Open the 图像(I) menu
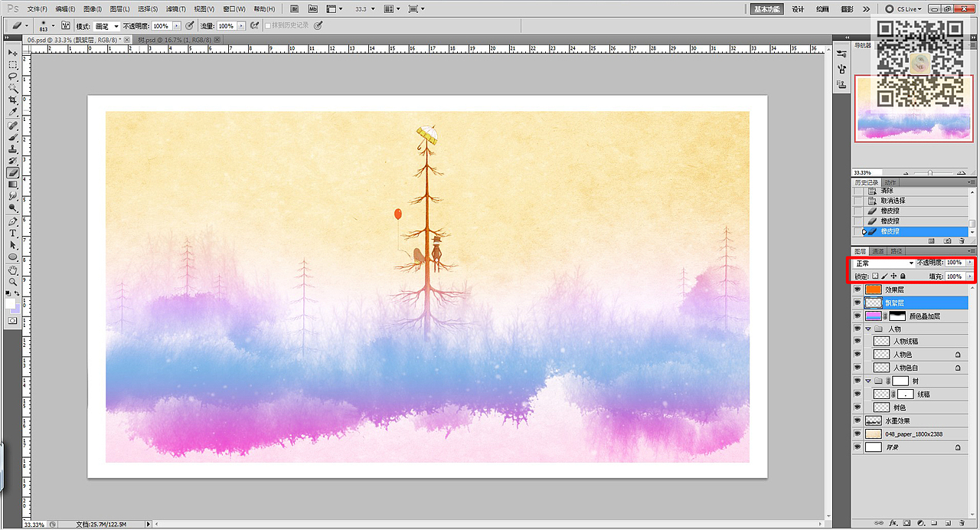This screenshot has height=530, width=980. coord(93,8)
